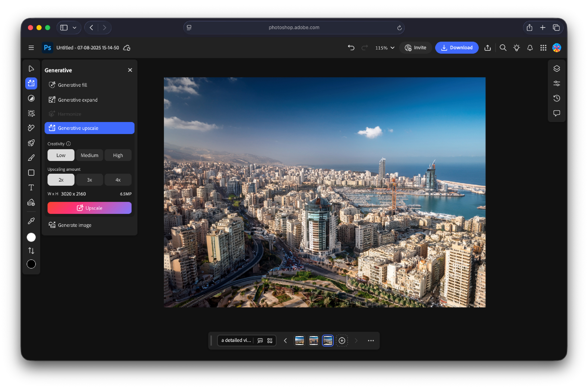
Task: Click the Upscale button
Action: click(x=89, y=208)
